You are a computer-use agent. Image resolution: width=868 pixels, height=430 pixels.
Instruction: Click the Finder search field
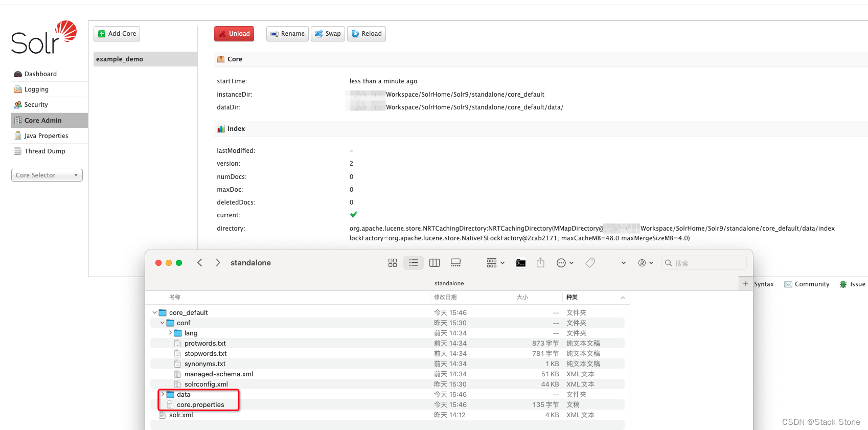click(704, 263)
